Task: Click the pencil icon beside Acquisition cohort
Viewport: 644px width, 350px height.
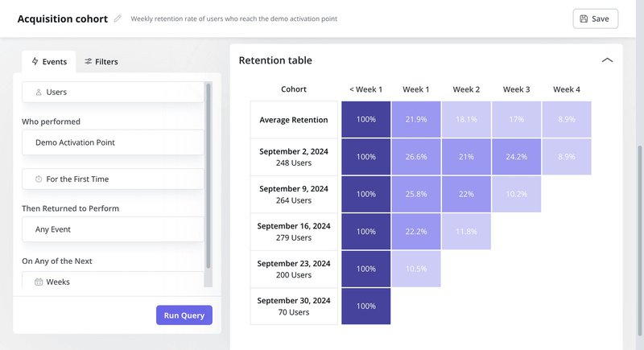Action: [118, 19]
